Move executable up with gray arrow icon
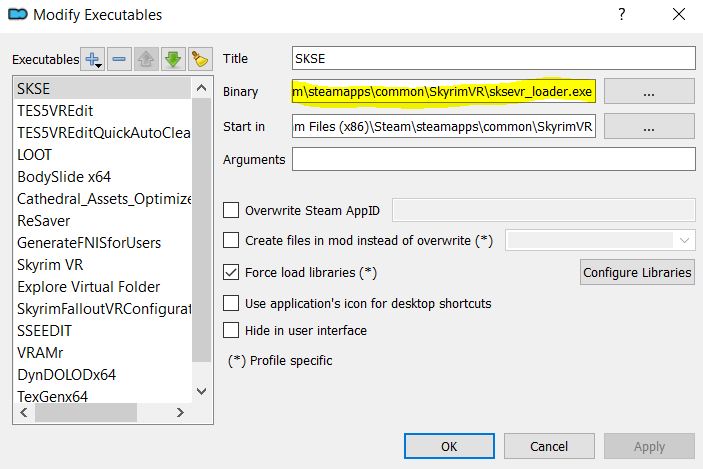 [x=146, y=59]
